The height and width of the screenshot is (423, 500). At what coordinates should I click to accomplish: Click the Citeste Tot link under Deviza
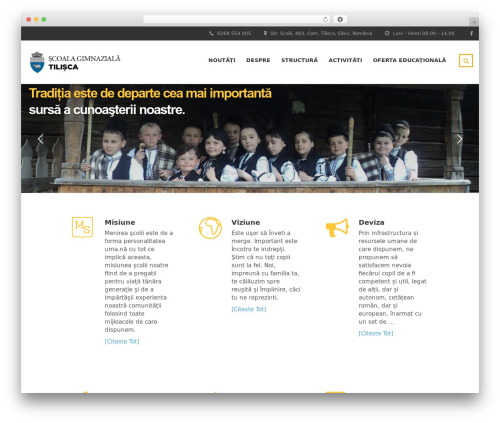[376, 333]
